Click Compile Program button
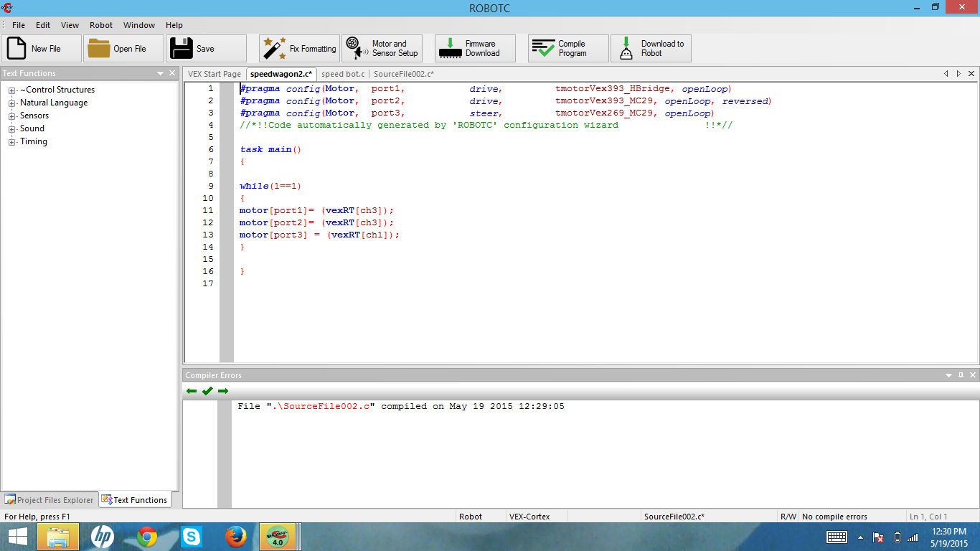The height and width of the screenshot is (551, 980). point(568,49)
